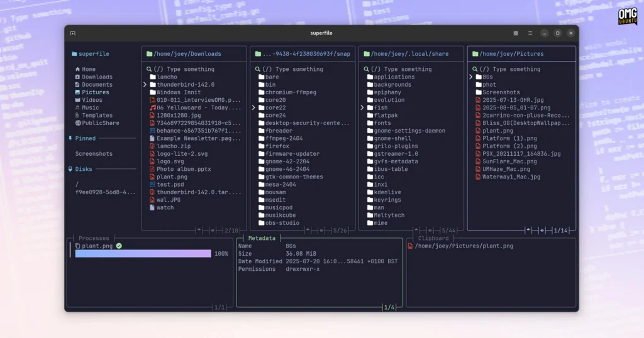Screen dimensions: 644x338
Task: Select SunFlare_Mac.png in Pictures
Action: (506, 161)
